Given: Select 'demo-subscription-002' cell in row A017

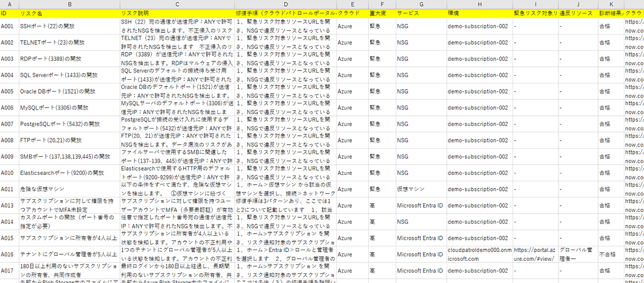Looking at the screenshot, I should tap(480, 271).
